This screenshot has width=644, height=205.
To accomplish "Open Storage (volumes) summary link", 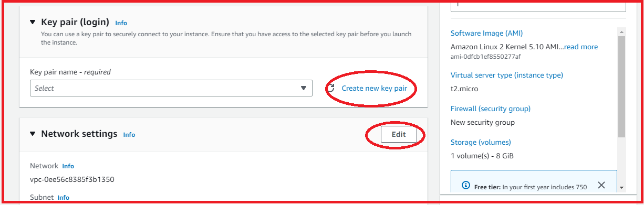I will click(x=481, y=142).
